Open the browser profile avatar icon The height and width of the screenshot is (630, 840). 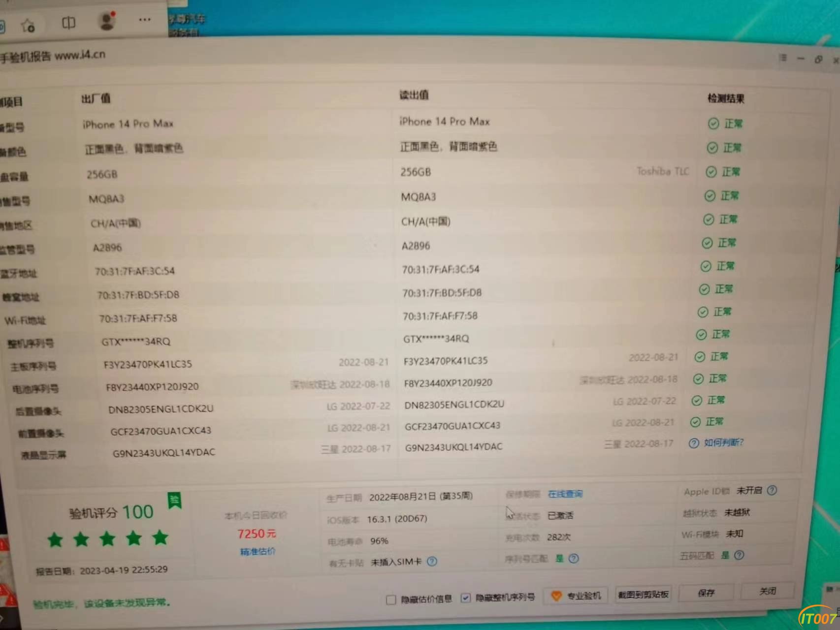(x=107, y=21)
